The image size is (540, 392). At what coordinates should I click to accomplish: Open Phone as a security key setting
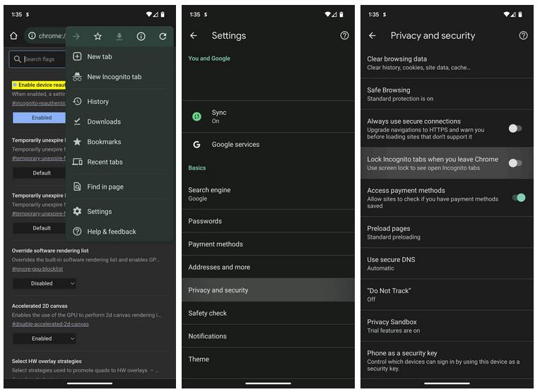point(447,360)
